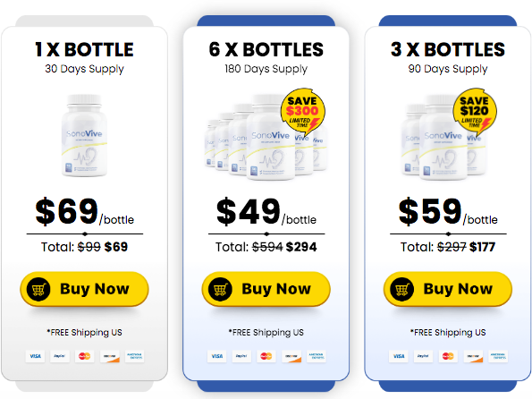This screenshot has height=399, width=532.
Task: Click the Visa icon under the 3 bottles offer
Action: [399, 356]
